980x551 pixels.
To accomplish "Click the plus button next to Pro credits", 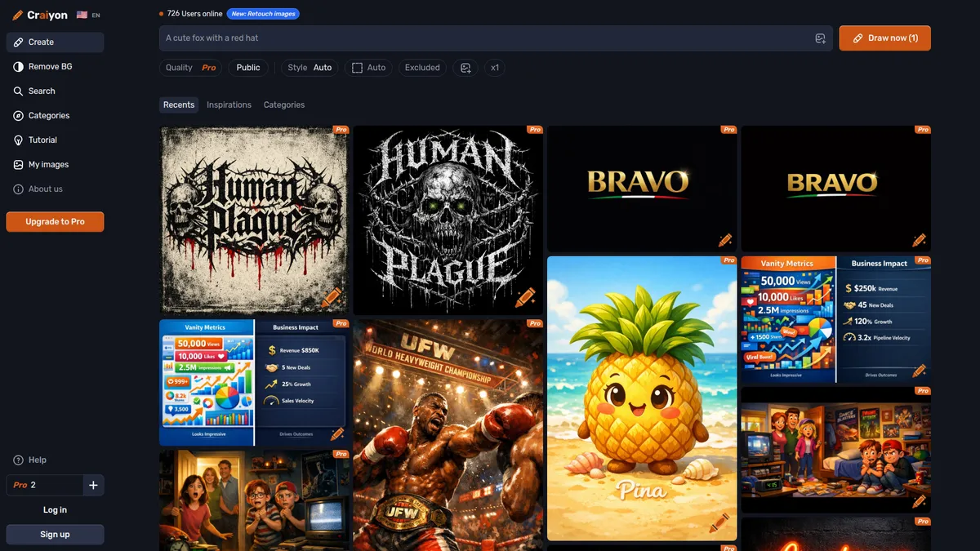I will coord(93,485).
